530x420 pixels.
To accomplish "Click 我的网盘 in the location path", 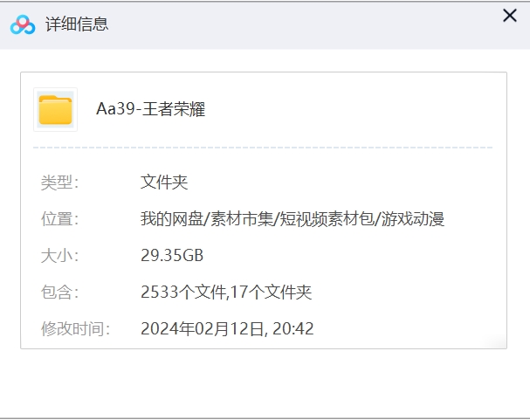I will pyautogui.click(x=170, y=219).
